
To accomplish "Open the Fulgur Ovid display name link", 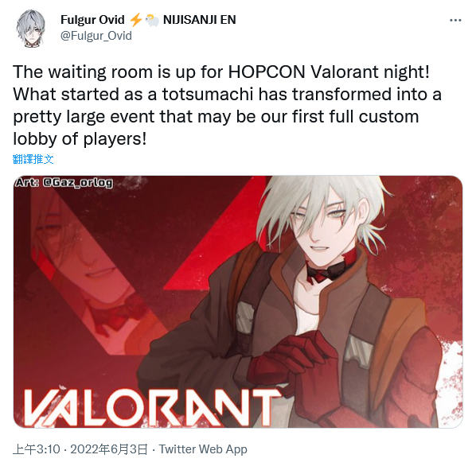I will pos(92,20).
